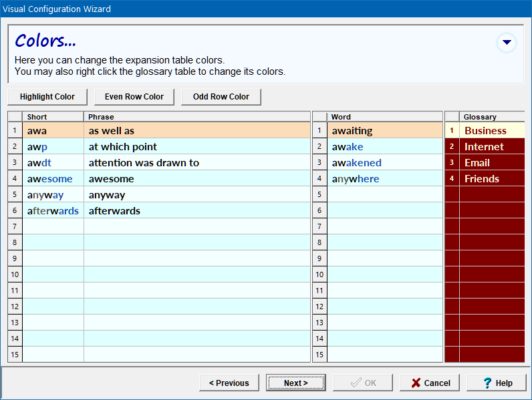Click the red X Cancel button

tap(430, 383)
